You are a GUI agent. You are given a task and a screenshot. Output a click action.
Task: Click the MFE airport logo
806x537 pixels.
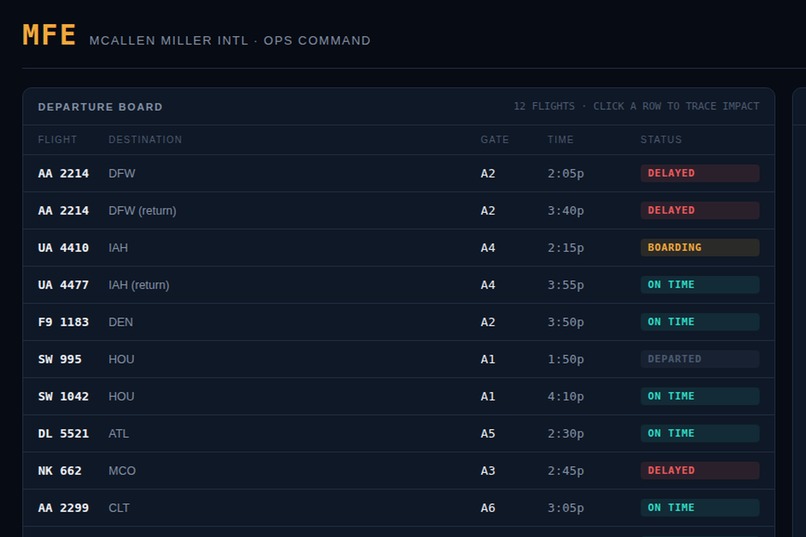point(49,35)
